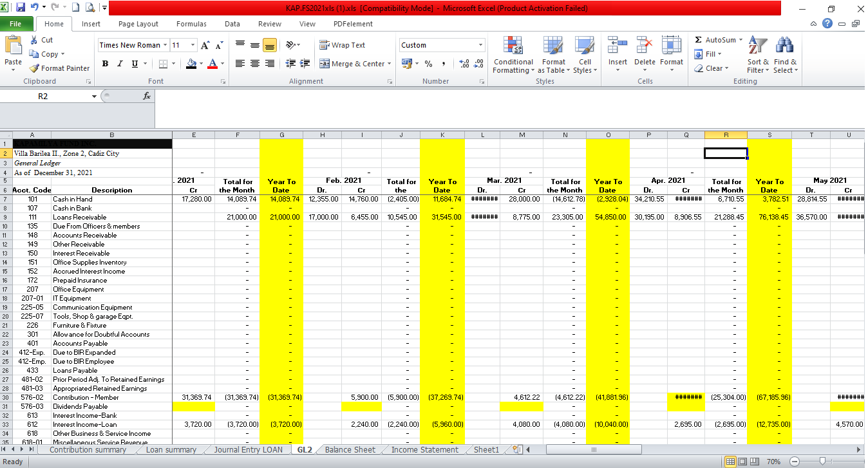
Task: Save the workbook from Quick Access Toolbar
Action: (x=21, y=8)
